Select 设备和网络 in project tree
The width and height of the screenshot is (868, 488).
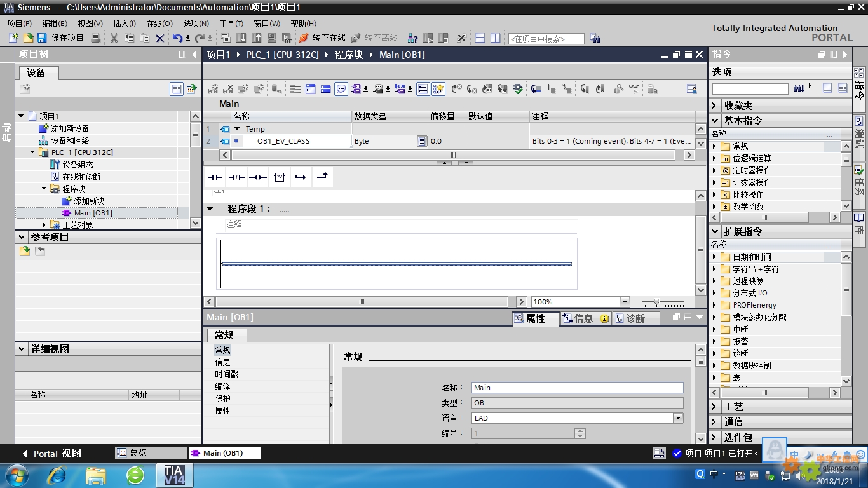tap(70, 140)
